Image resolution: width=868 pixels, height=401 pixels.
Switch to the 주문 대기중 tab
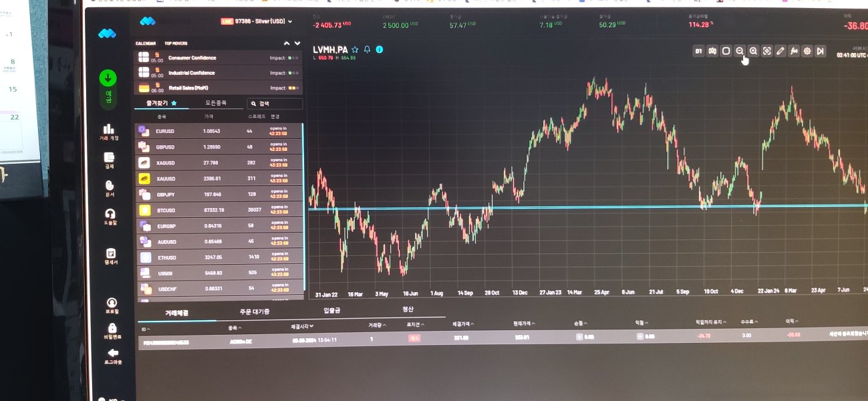pos(254,311)
